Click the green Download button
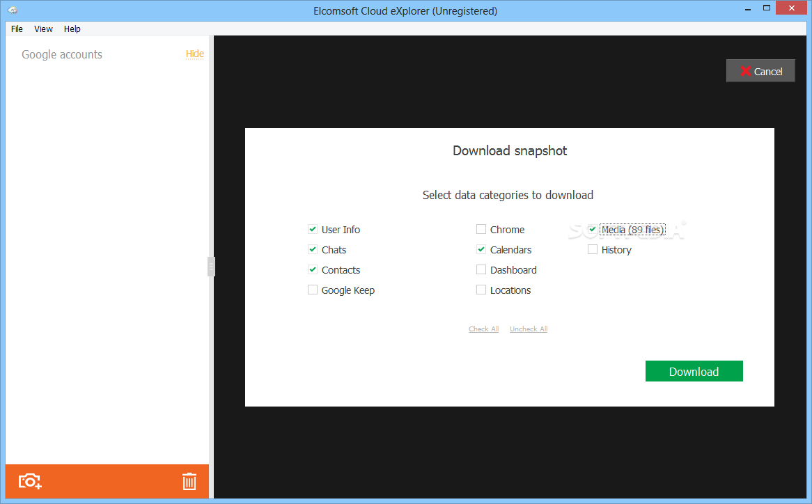This screenshot has height=504, width=812. click(694, 371)
